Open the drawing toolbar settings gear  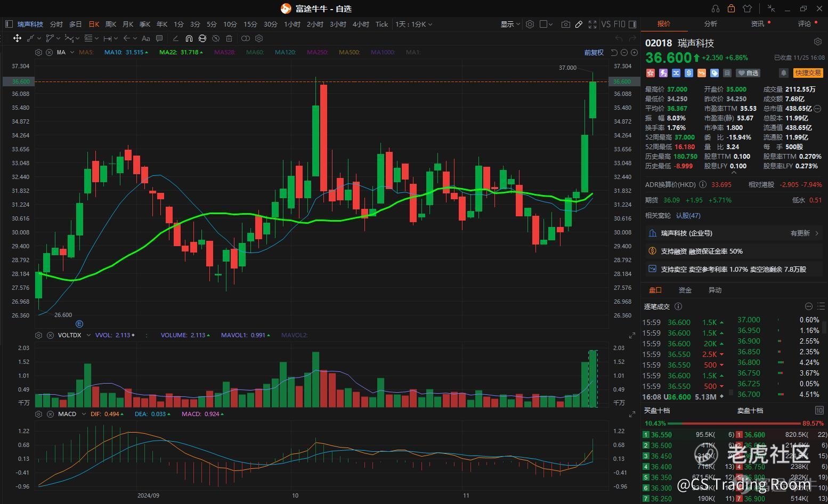[259, 38]
